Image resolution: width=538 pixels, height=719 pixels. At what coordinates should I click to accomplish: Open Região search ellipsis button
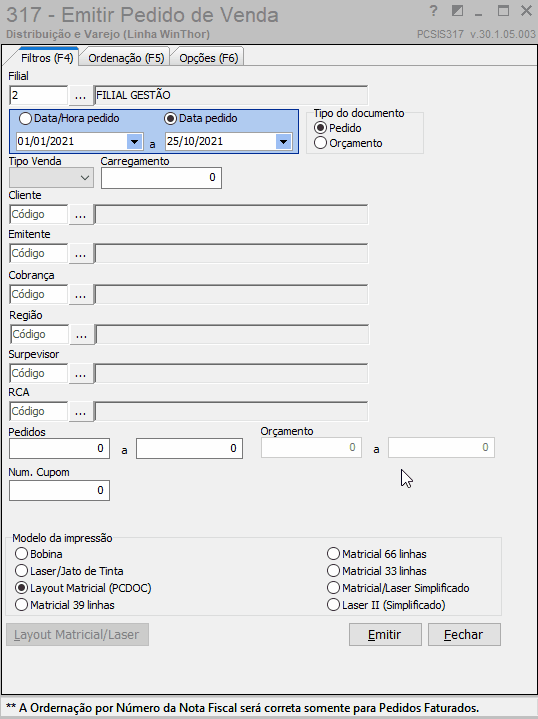point(81,334)
